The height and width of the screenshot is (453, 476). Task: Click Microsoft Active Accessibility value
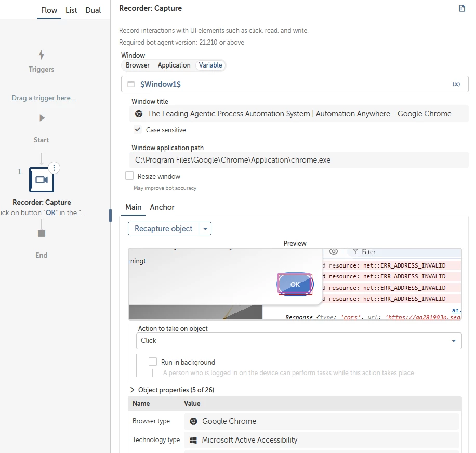[x=322, y=440]
